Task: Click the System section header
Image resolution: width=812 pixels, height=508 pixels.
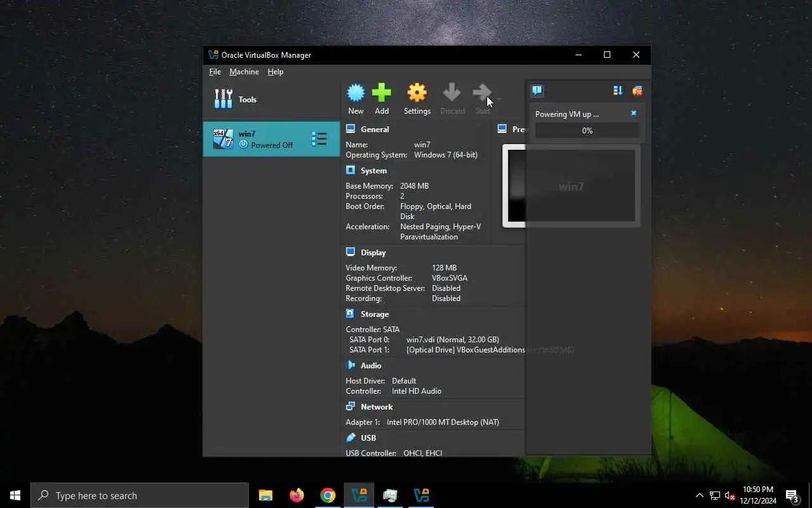Action: tap(374, 170)
